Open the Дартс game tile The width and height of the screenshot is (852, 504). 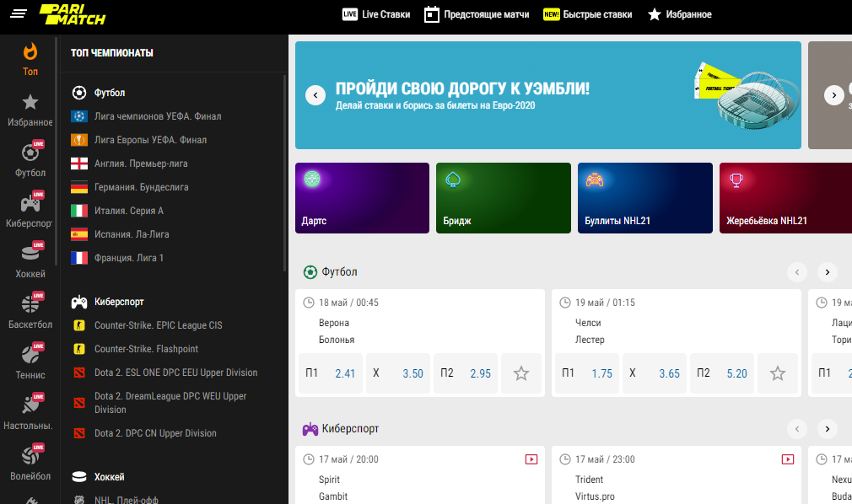point(363,198)
